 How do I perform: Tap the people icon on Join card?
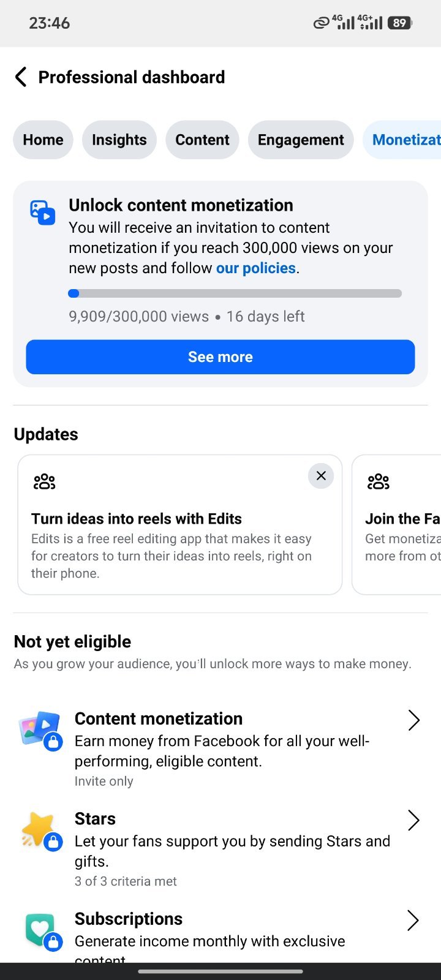click(x=378, y=481)
